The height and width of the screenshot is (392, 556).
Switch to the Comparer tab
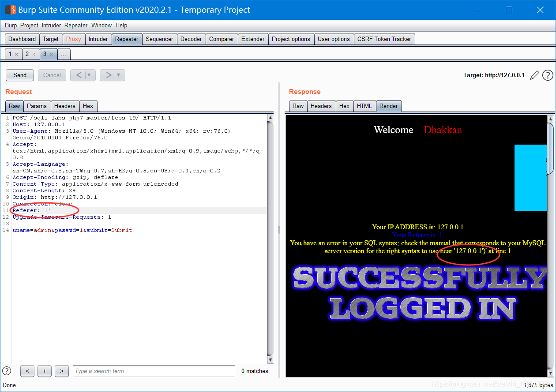point(222,39)
